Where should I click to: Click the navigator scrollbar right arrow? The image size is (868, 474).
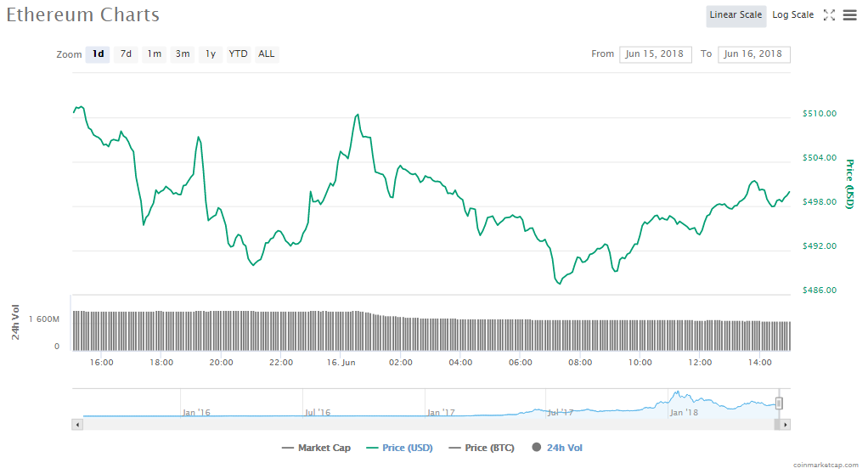(786, 424)
